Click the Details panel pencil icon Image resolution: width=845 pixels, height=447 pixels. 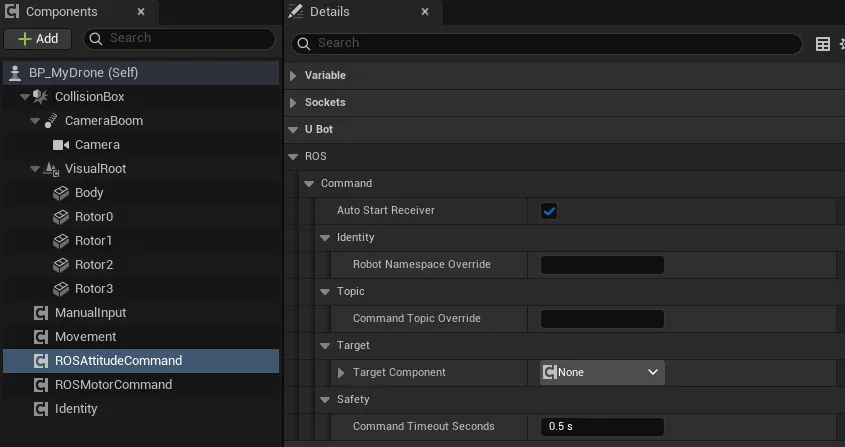(x=295, y=11)
